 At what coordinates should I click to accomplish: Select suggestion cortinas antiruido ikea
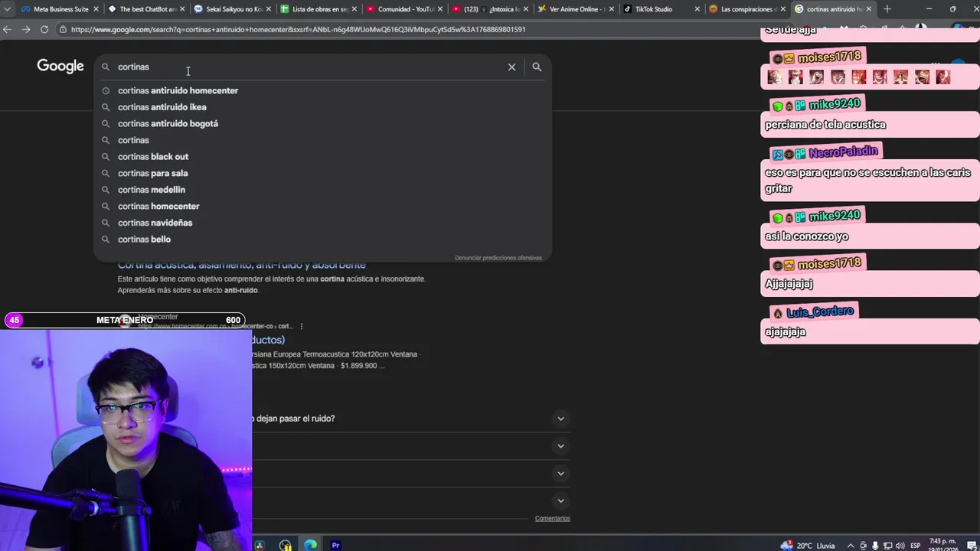322,107
